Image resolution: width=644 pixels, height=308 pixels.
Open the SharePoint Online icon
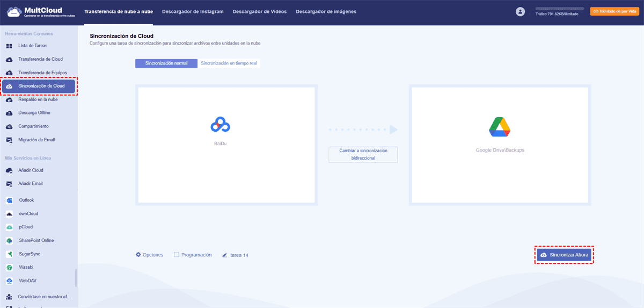(x=9, y=240)
